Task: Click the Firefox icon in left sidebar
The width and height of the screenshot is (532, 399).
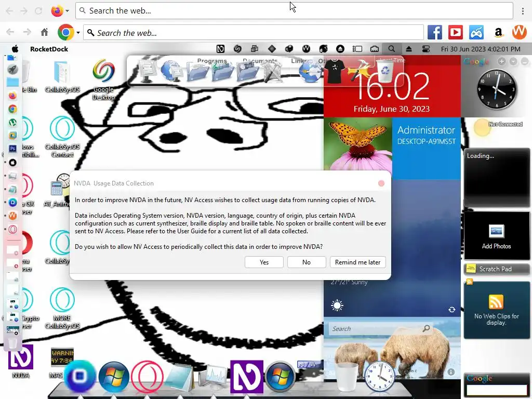Action: [12, 96]
